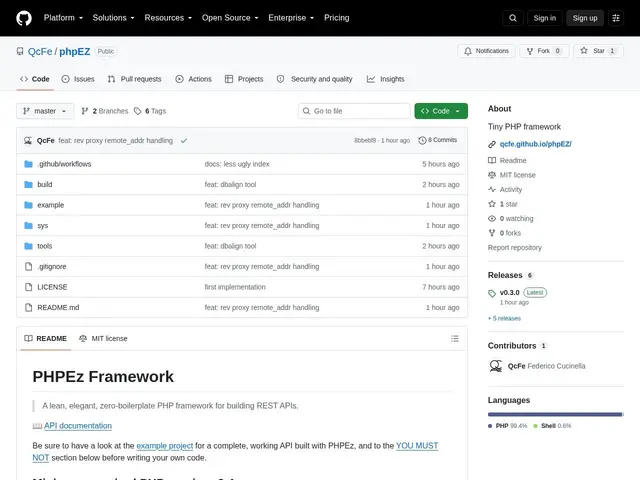Click the README.md file icon
Screen dimensions: 640x480
28,307
